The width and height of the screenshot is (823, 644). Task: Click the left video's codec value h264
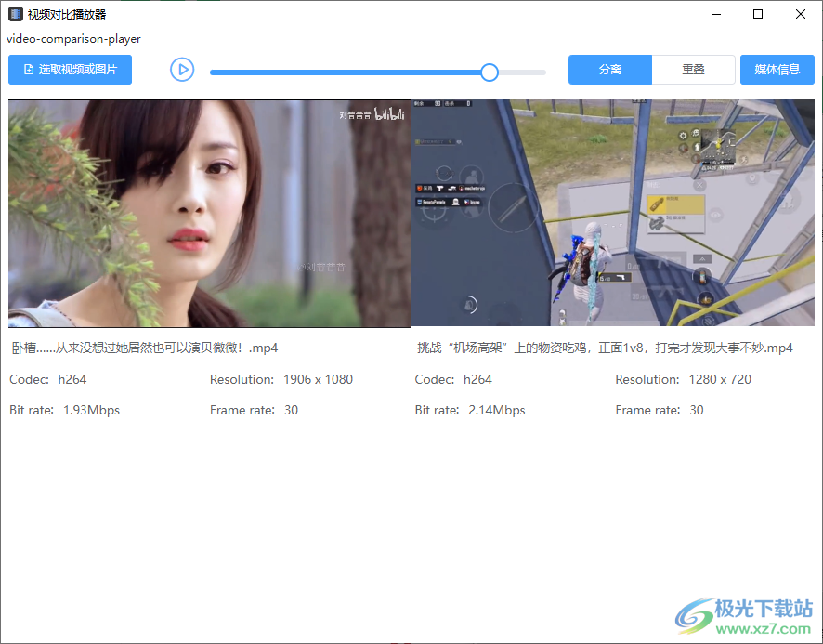coord(72,379)
